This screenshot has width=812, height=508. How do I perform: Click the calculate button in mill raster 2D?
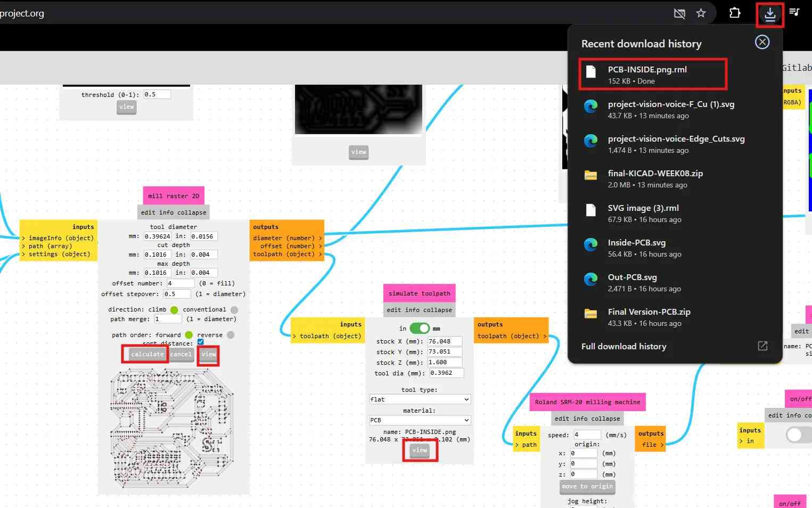(x=147, y=355)
